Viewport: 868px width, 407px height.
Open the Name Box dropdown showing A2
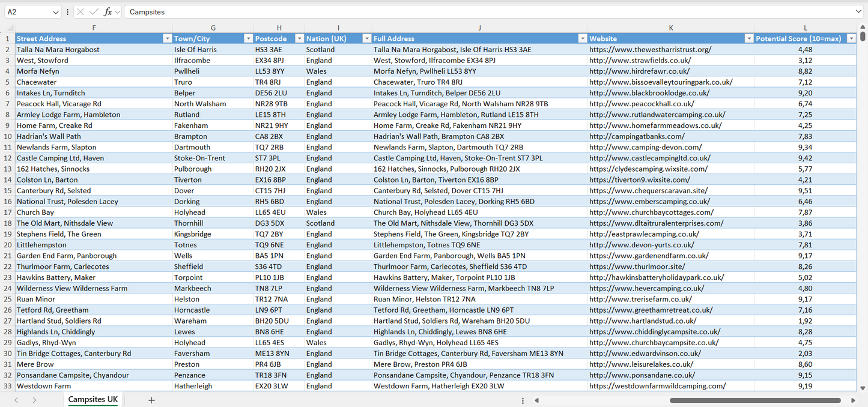[x=55, y=11]
